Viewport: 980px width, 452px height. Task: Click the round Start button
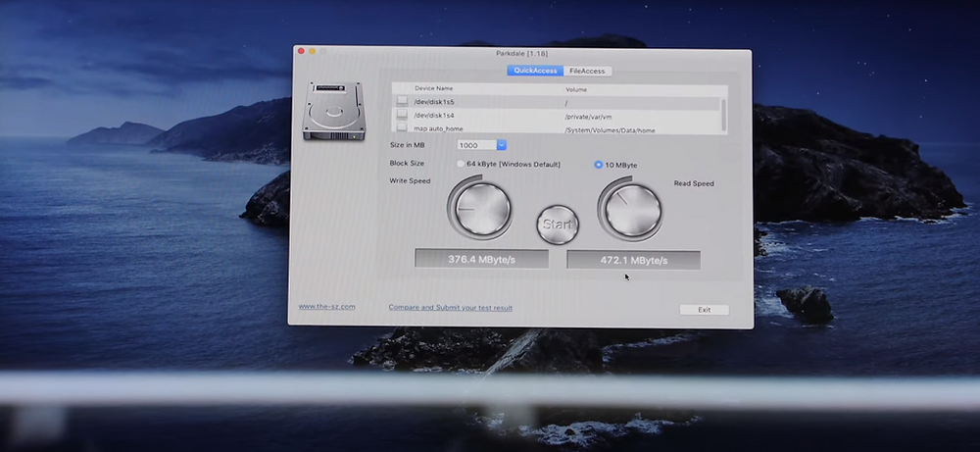tap(558, 225)
